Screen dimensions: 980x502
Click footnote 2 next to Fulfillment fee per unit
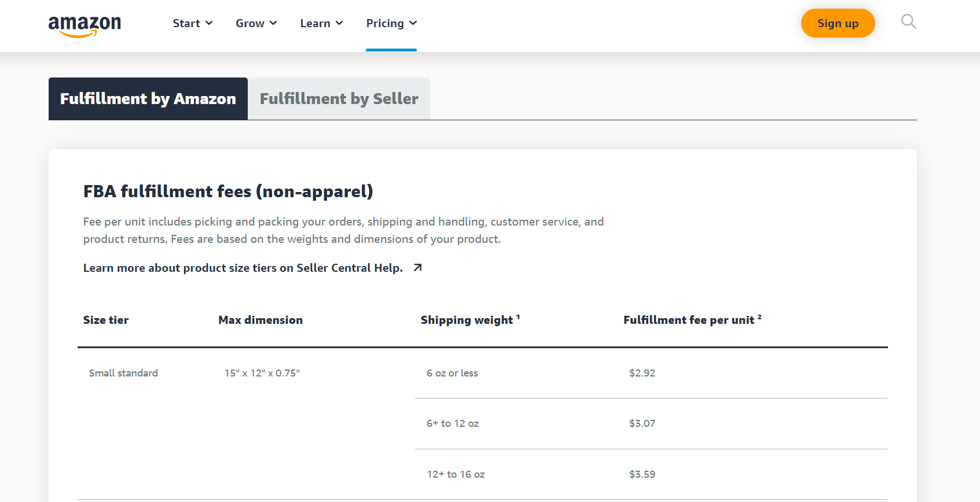click(759, 317)
